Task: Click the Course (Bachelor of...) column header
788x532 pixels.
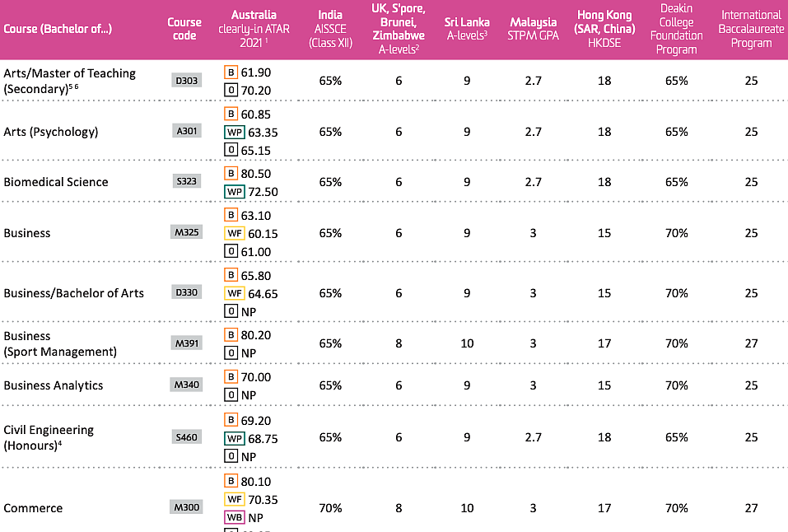Action: tap(58, 29)
